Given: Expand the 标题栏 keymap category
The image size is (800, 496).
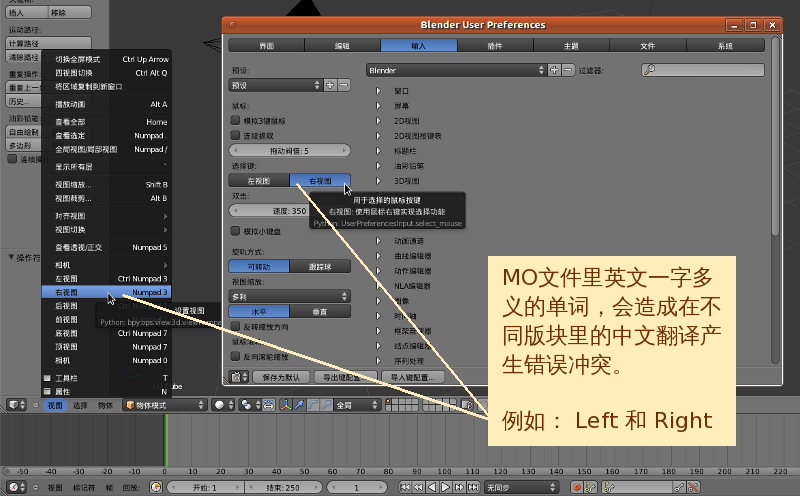Looking at the screenshot, I should click(378, 151).
